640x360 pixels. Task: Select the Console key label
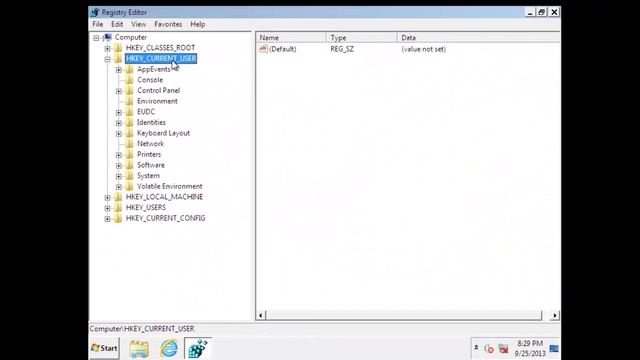point(150,80)
